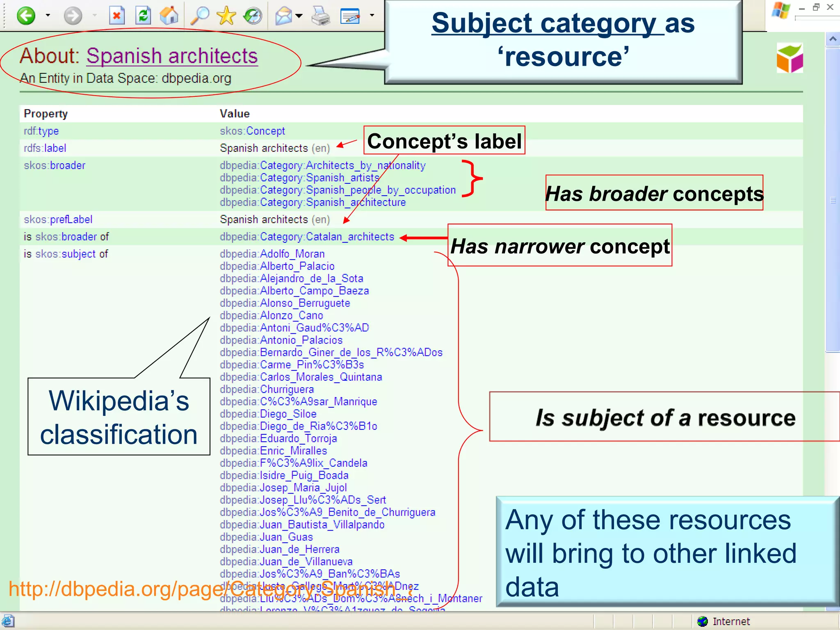Open dbpedia:Carlos_Morales_Quintana link

(301, 377)
